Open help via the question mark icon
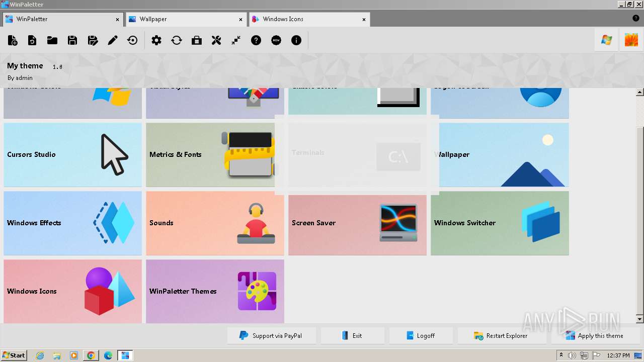The width and height of the screenshot is (644, 362). 256,40
